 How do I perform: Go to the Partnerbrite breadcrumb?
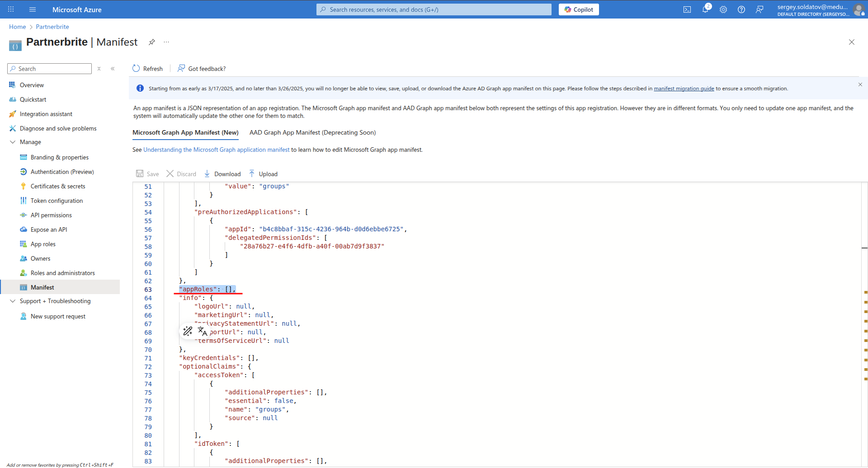pyautogui.click(x=52, y=27)
